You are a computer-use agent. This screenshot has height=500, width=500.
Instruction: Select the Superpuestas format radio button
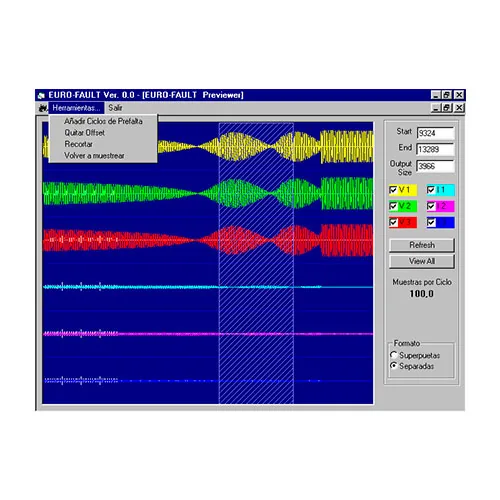click(x=393, y=355)
